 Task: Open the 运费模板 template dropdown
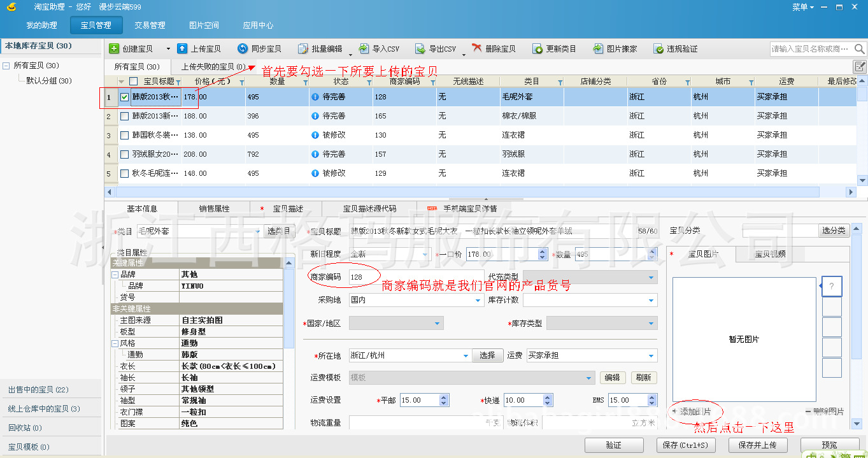[x=589, y=377]
